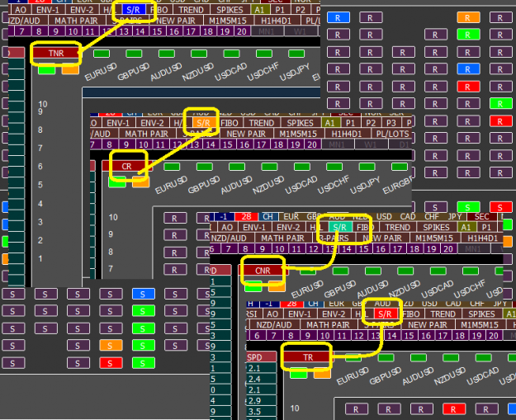Click the 3.5 value under SPD

click(262, 412)
